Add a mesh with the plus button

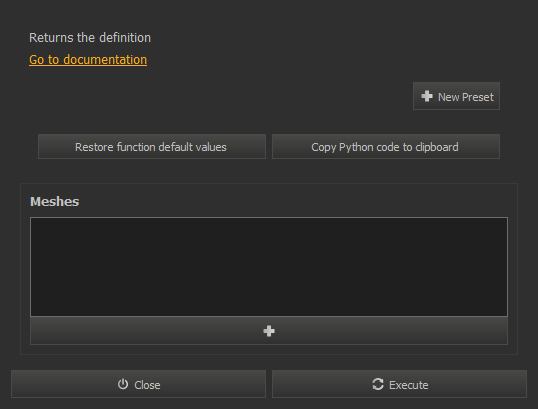(x=269, y=331)
